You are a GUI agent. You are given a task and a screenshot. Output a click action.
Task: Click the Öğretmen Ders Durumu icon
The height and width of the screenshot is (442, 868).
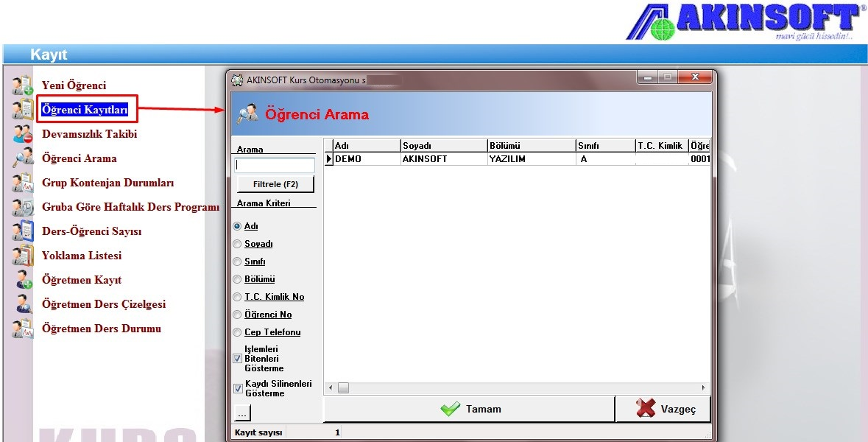point(23,329)
